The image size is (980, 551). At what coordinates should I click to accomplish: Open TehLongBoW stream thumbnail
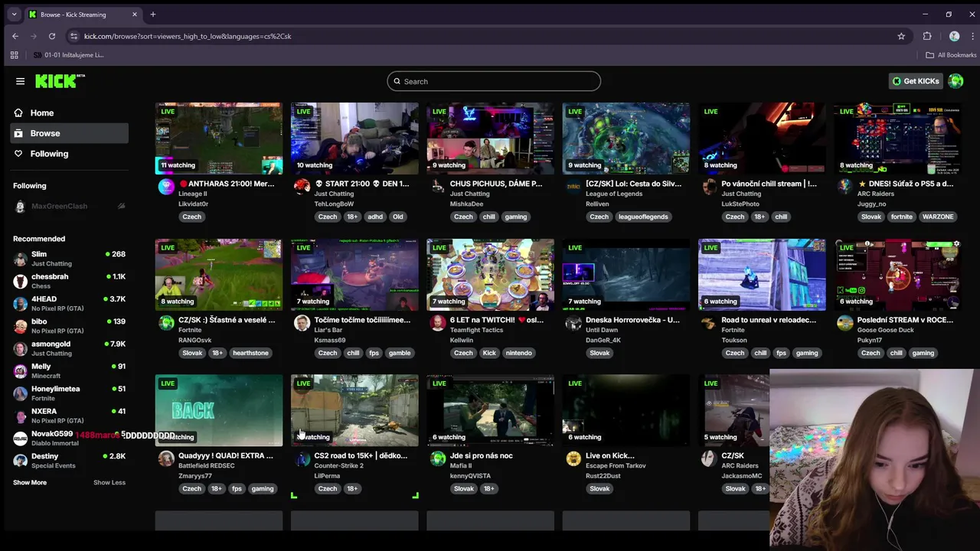[354, 139]
